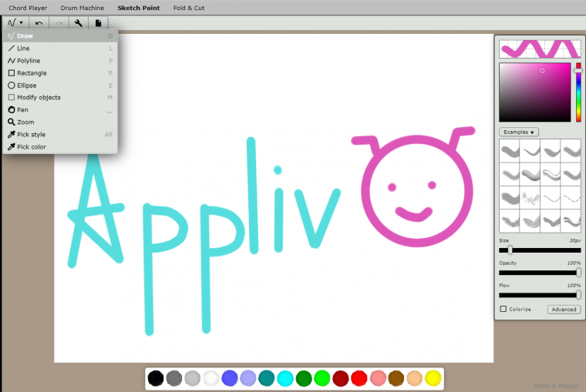This screenshot has height=392, width=586.
Task: Adjust the Size slider handle
Action: click(510, 250)
